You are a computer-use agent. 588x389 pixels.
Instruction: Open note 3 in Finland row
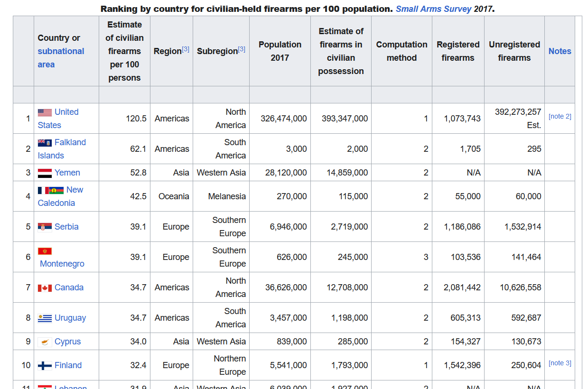point(560,363)
